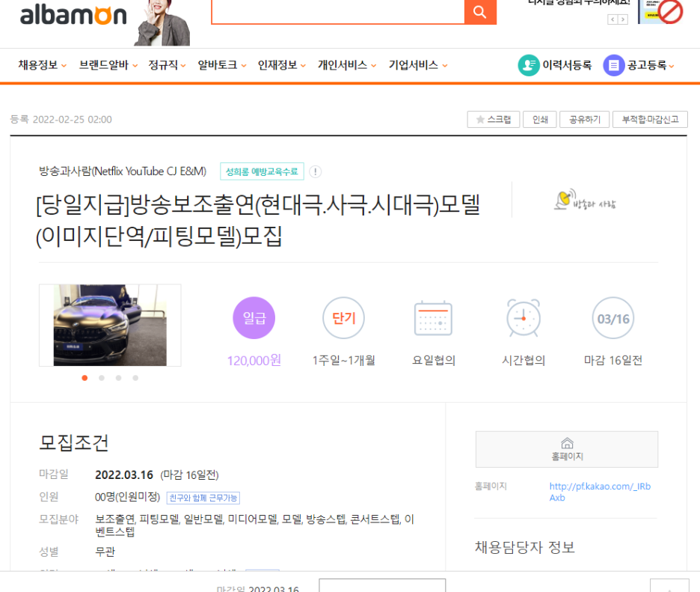700x592 pixels.
Task: Select the fourth carousel dot
Action: point(135,378)
